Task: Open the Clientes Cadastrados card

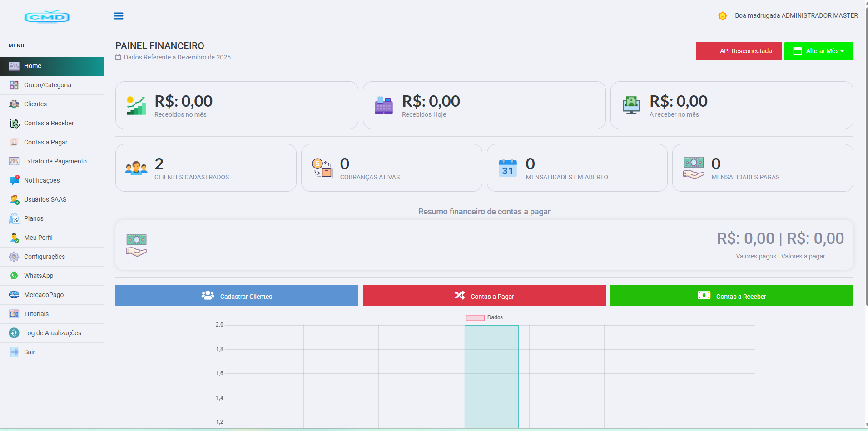Action: 206,168
